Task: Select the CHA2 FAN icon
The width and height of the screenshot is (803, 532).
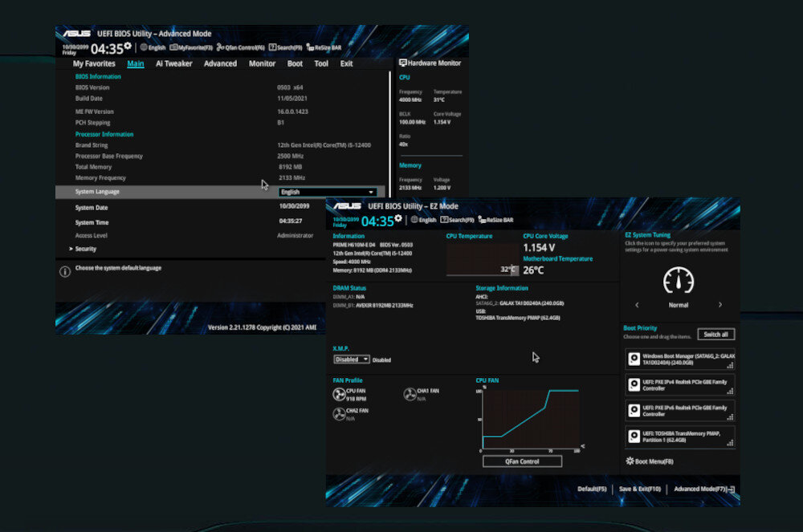Action: point(339,413)
